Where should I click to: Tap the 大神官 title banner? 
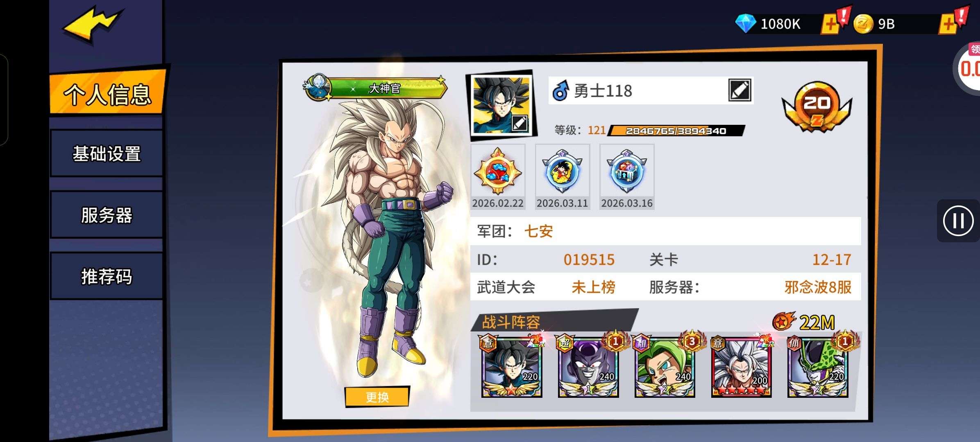(x=375, y=88)
